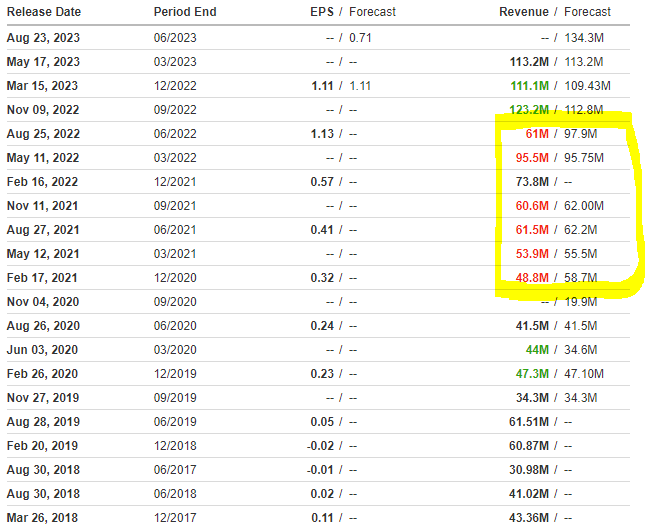Click the red 95.5M revenue figure

[529, 158]
